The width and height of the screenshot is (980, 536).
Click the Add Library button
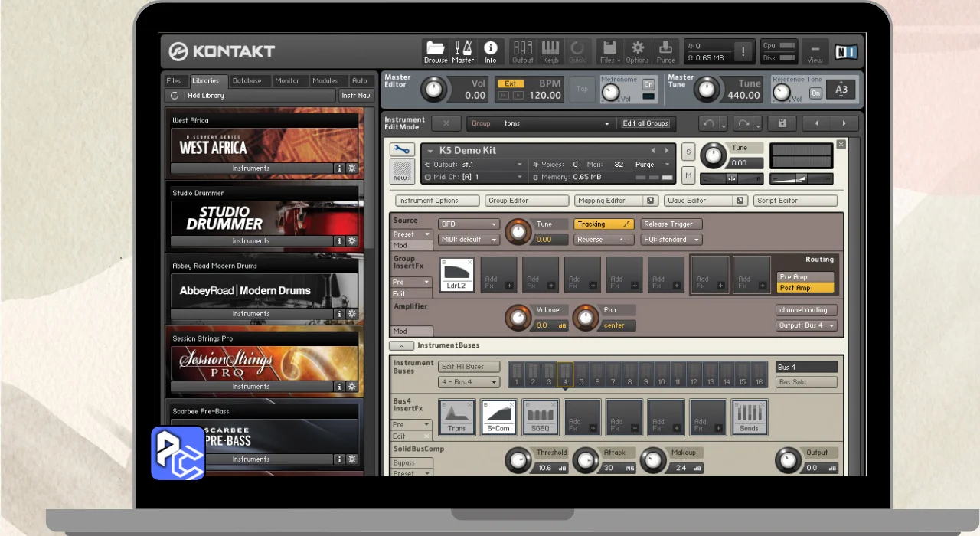pos(205,96)
